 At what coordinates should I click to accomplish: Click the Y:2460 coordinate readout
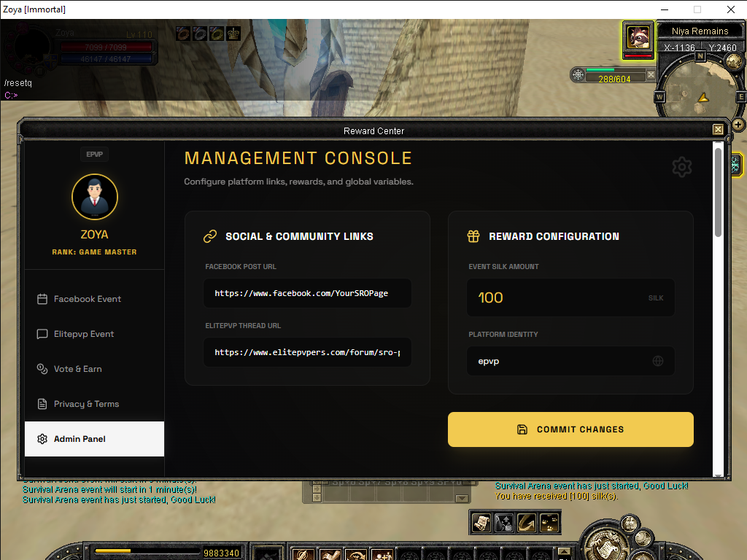722,47
